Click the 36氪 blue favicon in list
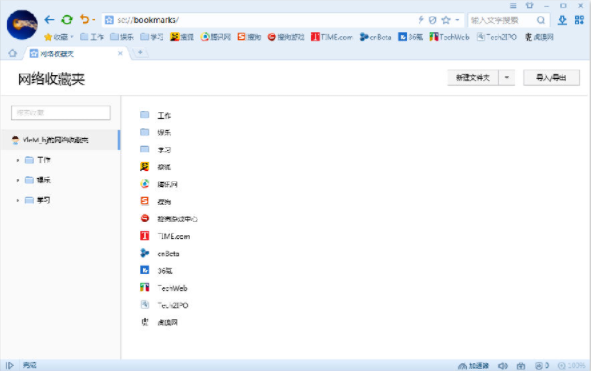This screenshot has height=371, width=591. [x=144, y=270]
